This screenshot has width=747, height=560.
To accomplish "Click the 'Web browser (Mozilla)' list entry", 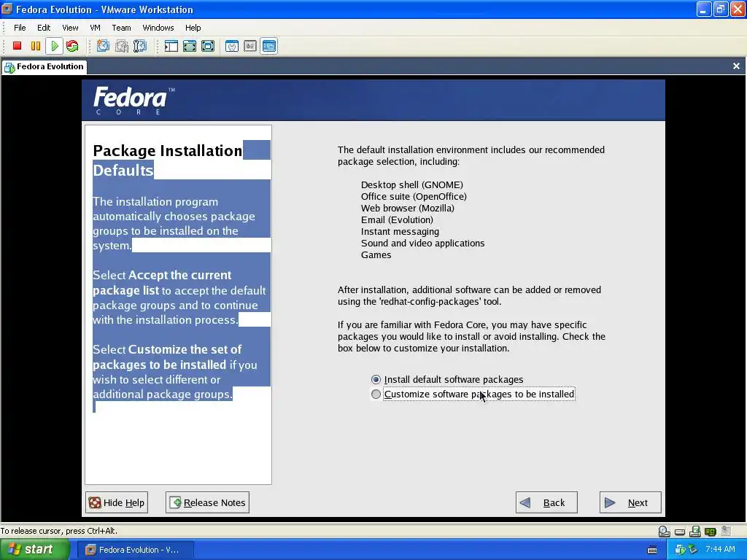I will (x=407, y=208).
